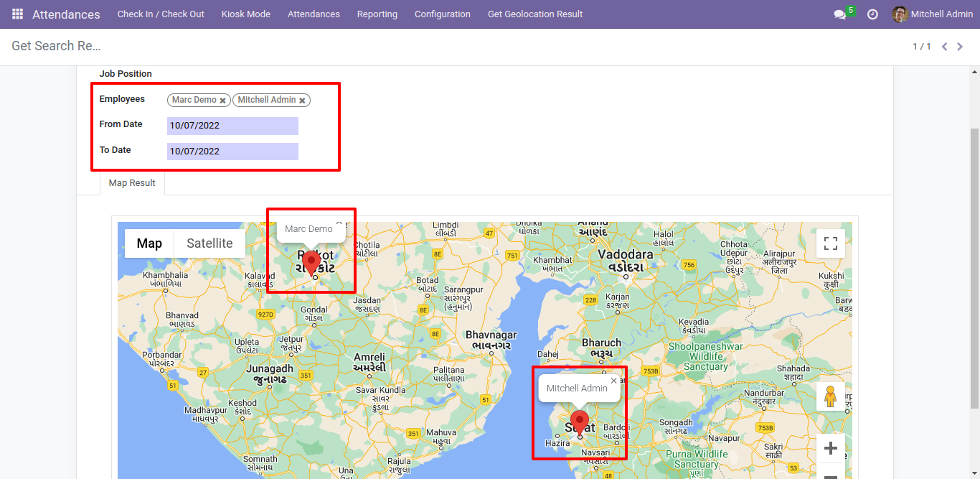Click the Bharuch city label on map
The image size is (980, 479).
(x=601, y=348)
